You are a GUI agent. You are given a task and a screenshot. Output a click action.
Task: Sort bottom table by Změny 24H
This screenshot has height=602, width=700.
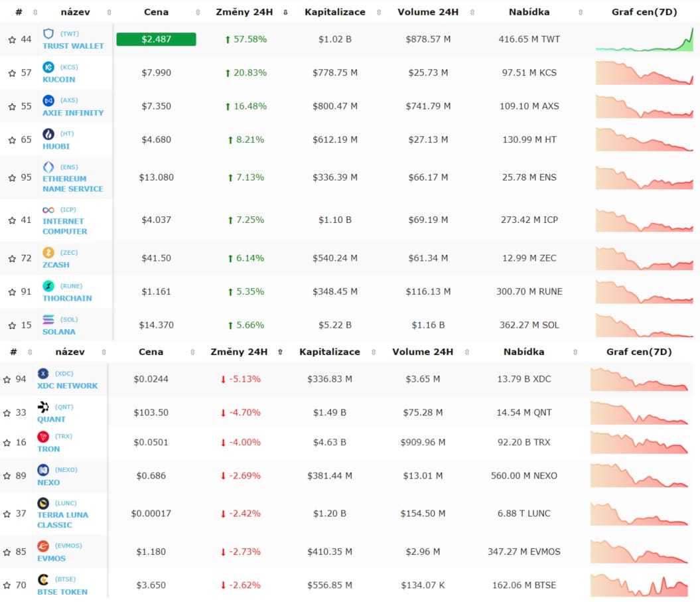[x=280, y=352]
